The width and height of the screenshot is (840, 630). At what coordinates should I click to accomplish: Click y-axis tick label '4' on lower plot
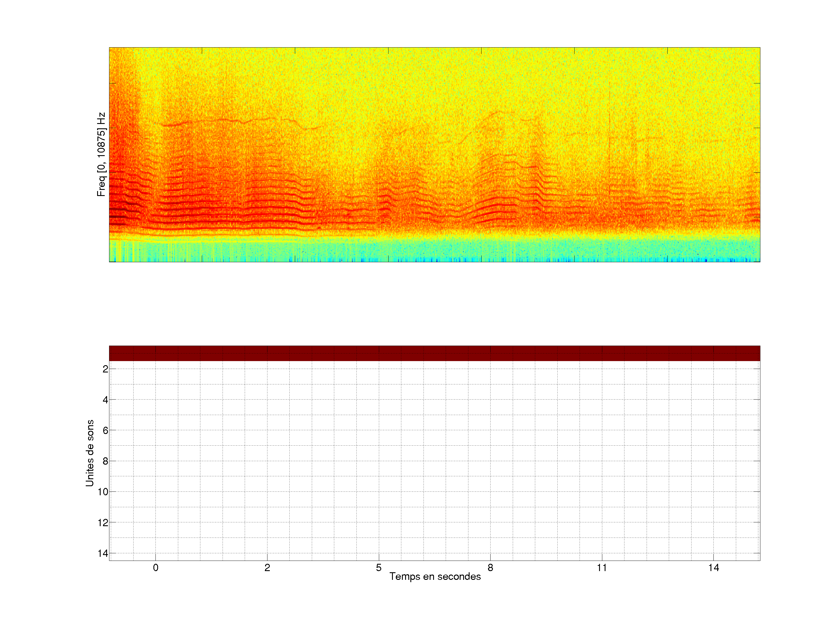[105, 400]
